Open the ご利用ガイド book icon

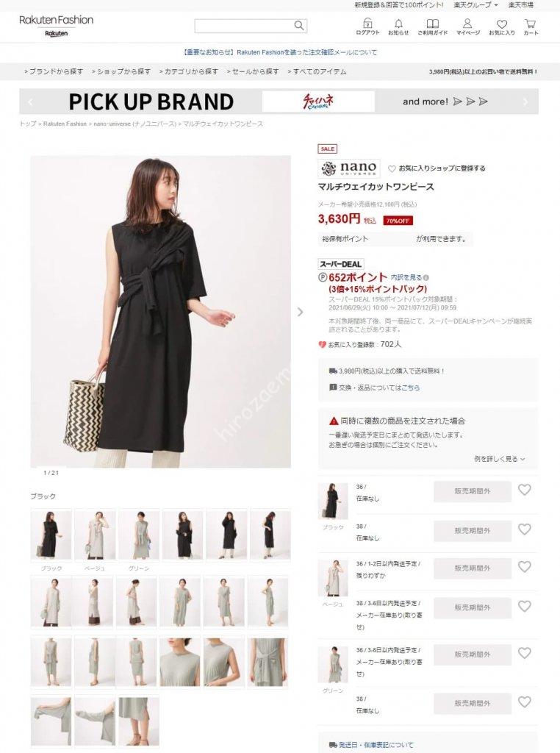432,24
